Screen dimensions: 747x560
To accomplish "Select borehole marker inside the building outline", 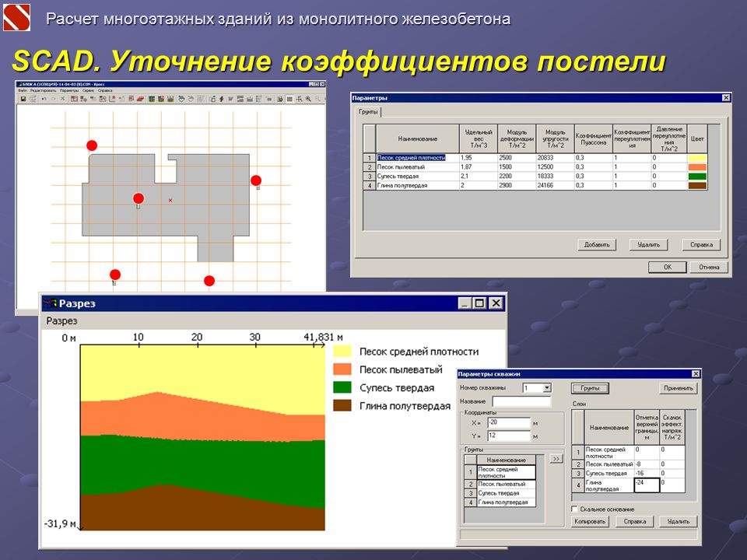I will pyautogui.click(x=139, y=198).
